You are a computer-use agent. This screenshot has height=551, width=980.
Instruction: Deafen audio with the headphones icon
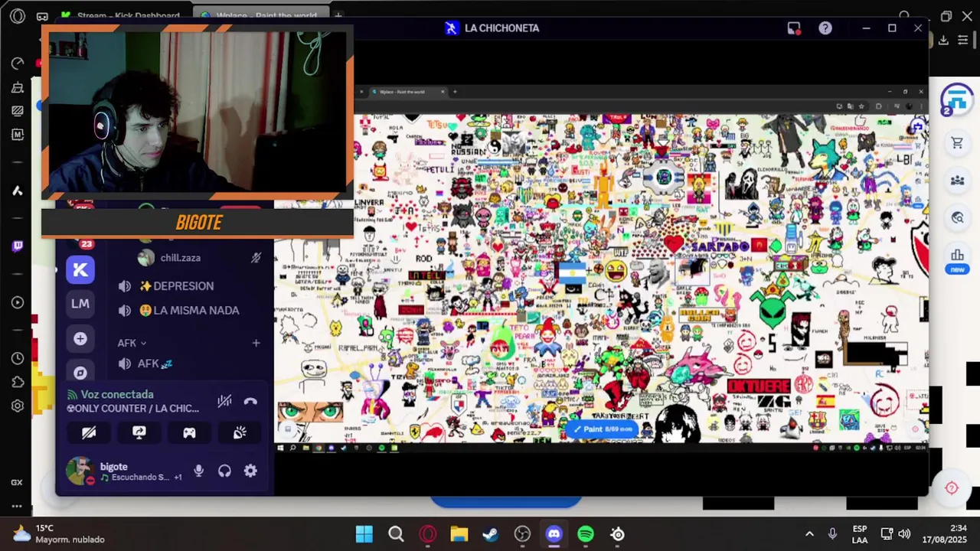[224, 471]
